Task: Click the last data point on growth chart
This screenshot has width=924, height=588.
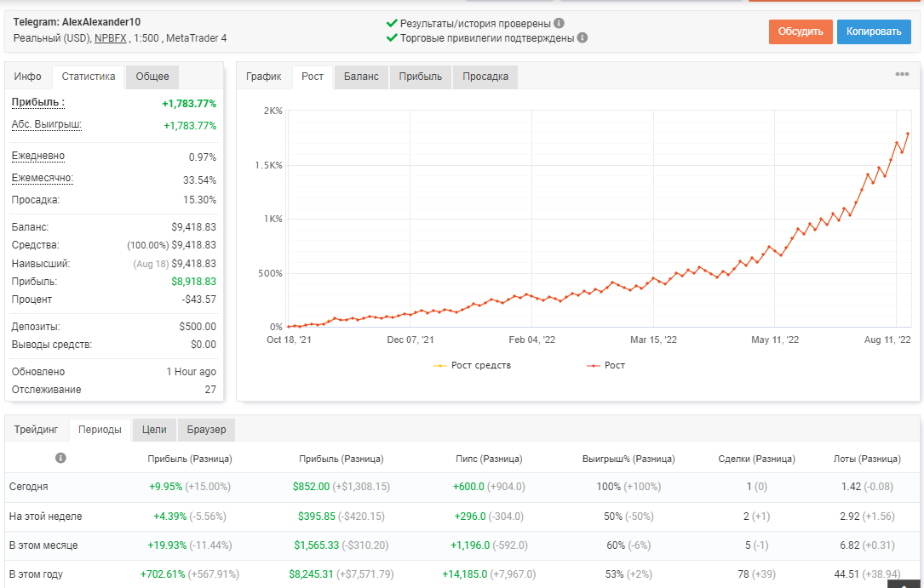Action: (x=908, y=134)
